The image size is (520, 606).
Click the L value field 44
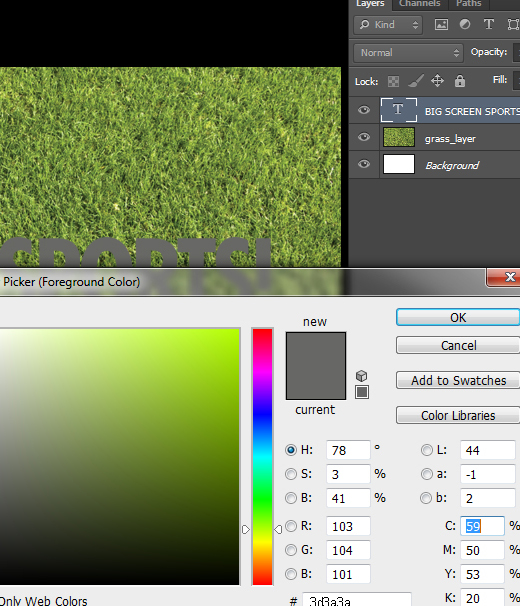(488, 450)
